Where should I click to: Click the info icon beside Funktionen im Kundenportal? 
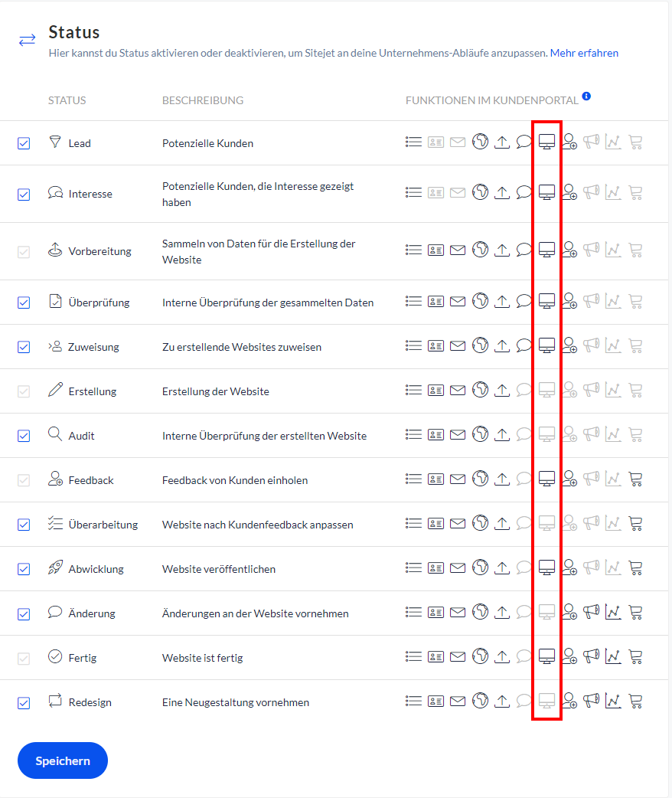tap(586, 96)
